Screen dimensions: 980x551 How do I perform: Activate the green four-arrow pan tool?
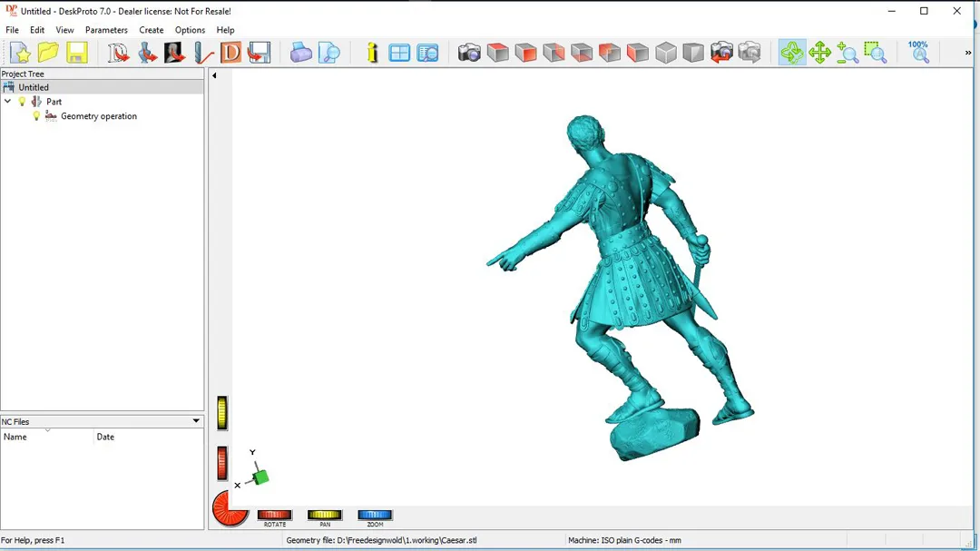(x=820, y=53)
